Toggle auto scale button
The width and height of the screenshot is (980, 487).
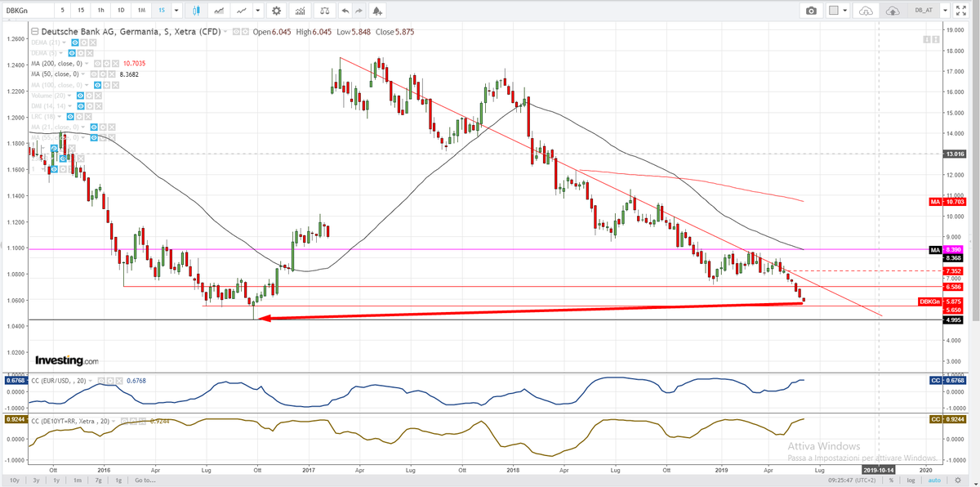coord(934,480)
